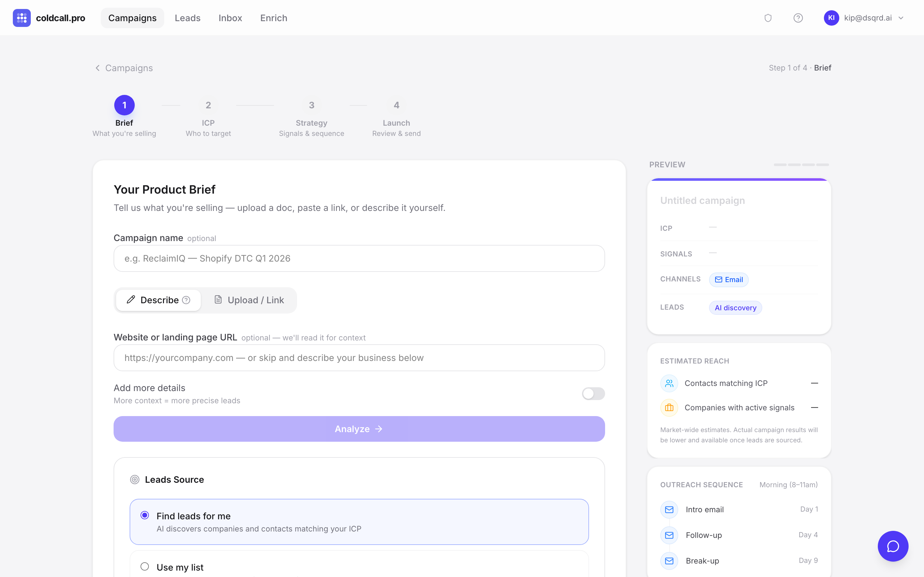
Task: Expand the kip@dsqrd.ai account dropdown
Action: [x=901, y=18]
